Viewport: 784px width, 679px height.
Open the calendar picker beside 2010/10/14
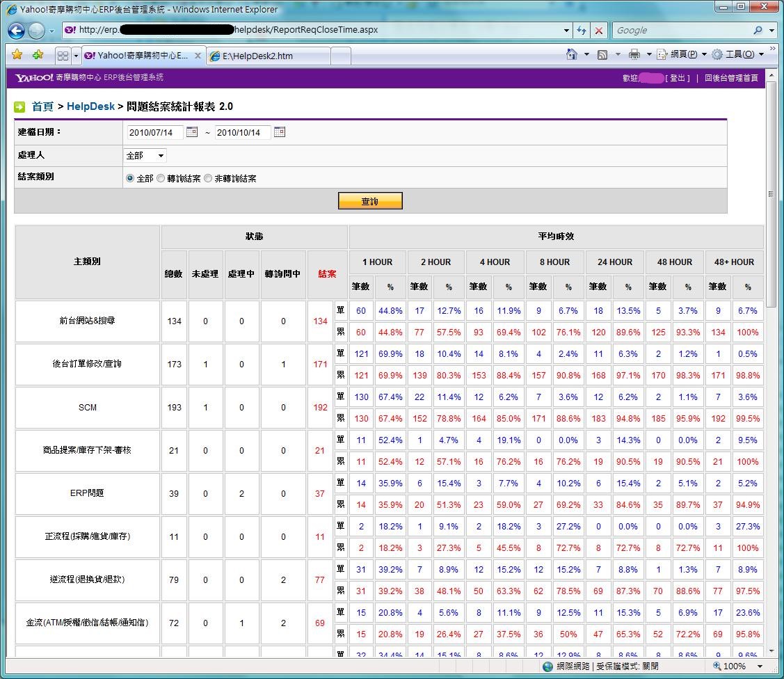(280, 132)
